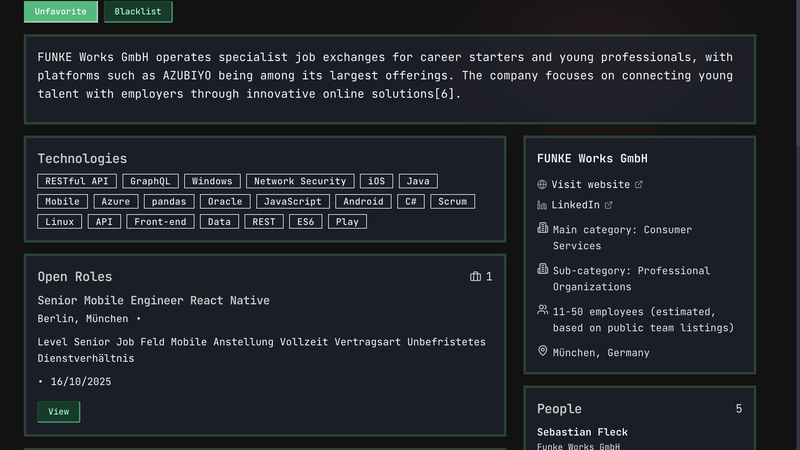The height and width of the screenshot is (450, 800).
Task: Click building icon next to Sub-category
Action: (542, 269)
